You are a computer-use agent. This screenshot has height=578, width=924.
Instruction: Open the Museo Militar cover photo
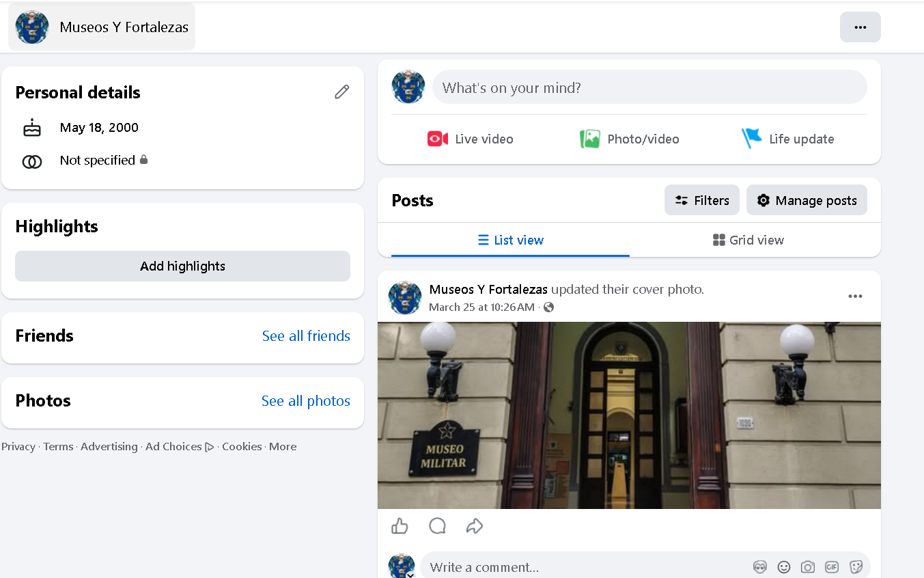click(629, 415)
